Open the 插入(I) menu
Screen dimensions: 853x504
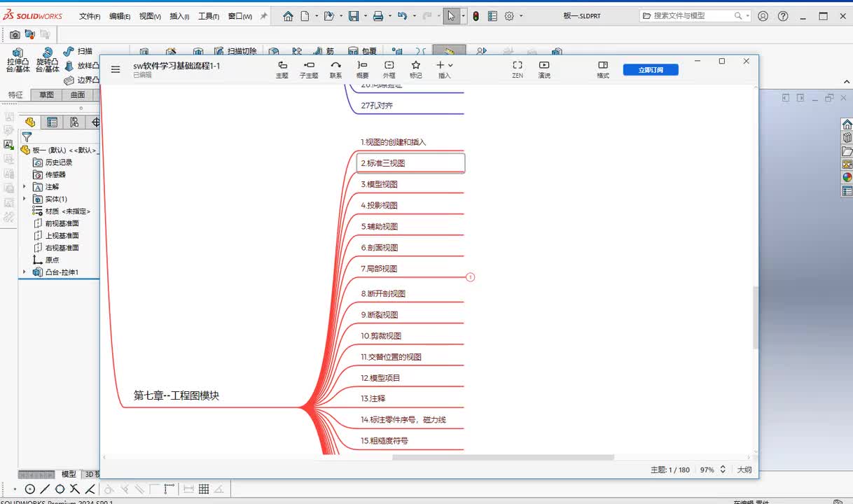point(179,16)
